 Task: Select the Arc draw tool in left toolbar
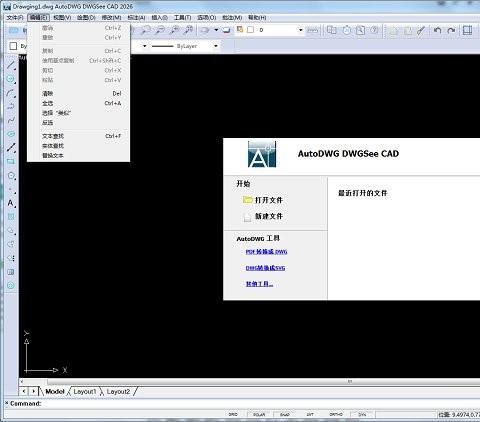click(11, 93)
